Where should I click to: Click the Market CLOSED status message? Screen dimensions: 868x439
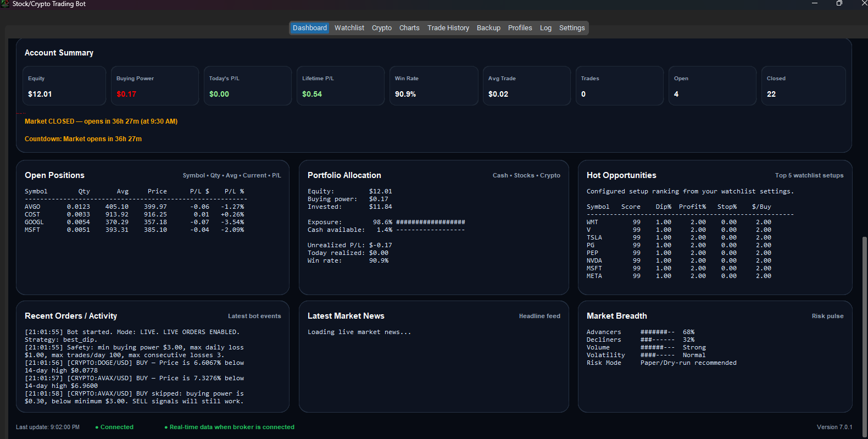point(101,121)
